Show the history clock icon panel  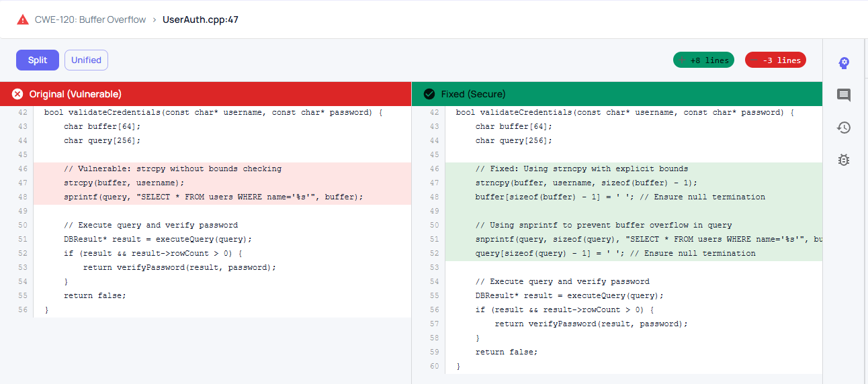(844, 128)
